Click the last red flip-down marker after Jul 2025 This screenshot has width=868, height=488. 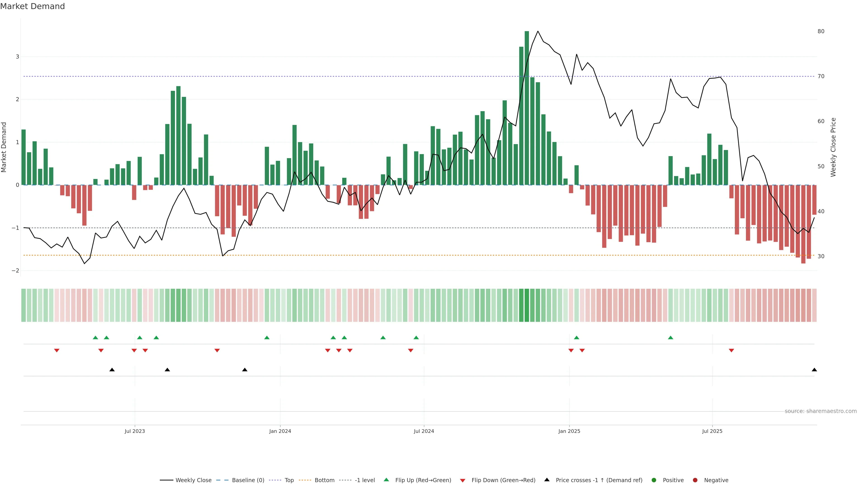tap(731, 351)
